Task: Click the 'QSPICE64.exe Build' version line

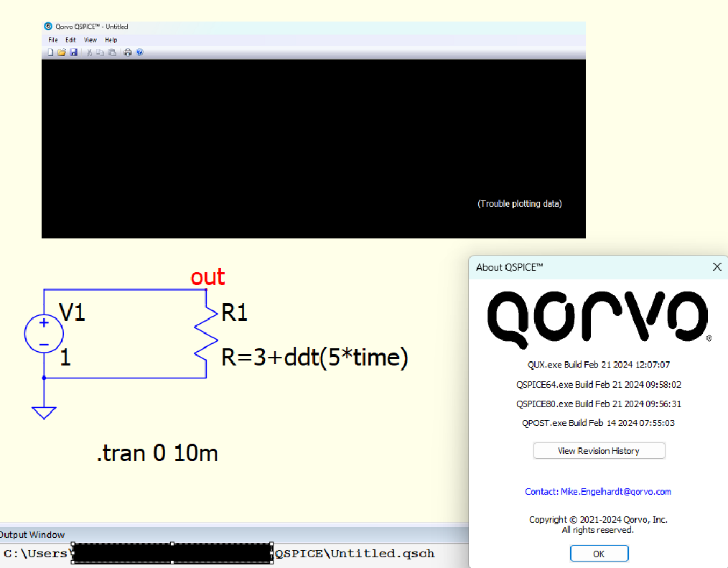Action: point(599,385)
